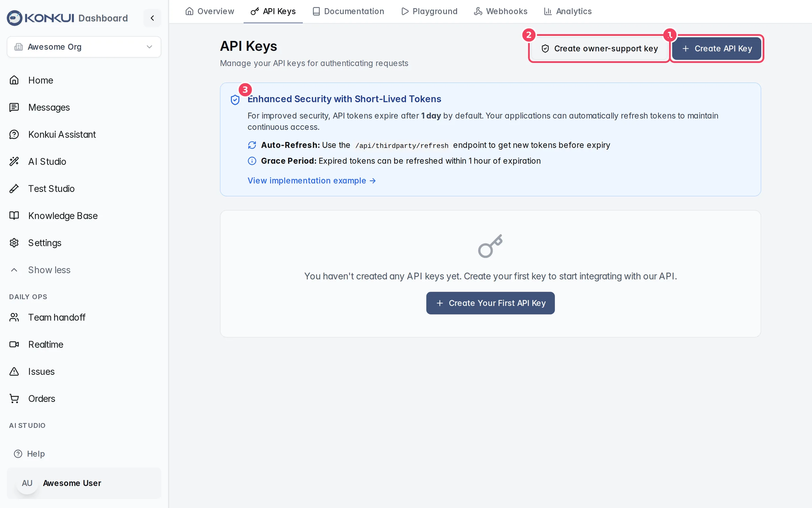Click Create Your First API Key
Image resolution: width=812 pixels, height=508 pixels.
coord(490,303)
